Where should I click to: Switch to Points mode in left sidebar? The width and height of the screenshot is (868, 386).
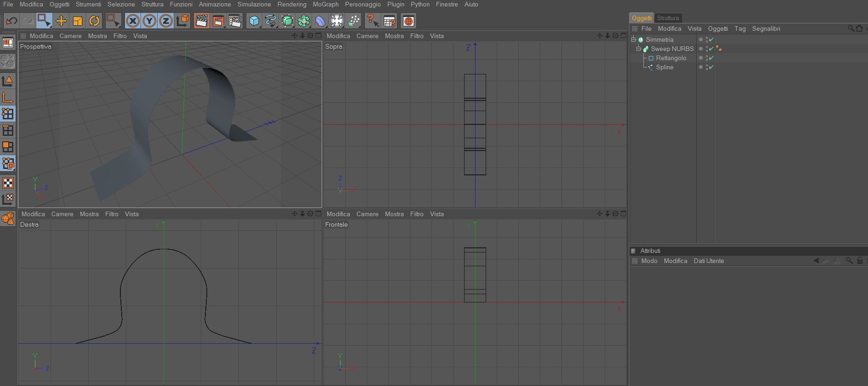point(8,114)
